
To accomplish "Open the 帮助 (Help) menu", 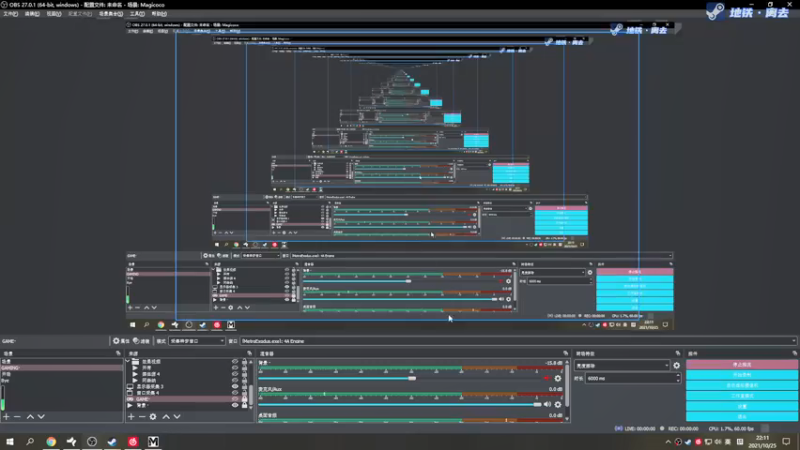I will click(x=159, y=14).
